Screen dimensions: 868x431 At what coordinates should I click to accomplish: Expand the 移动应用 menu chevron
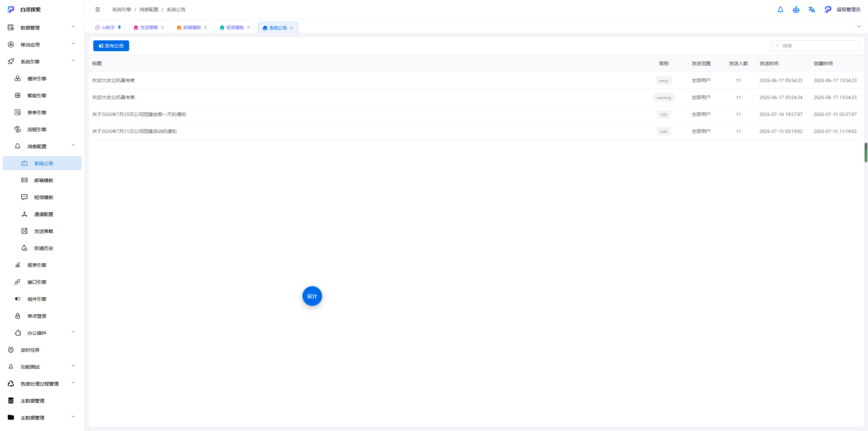(x=73, y=44)
